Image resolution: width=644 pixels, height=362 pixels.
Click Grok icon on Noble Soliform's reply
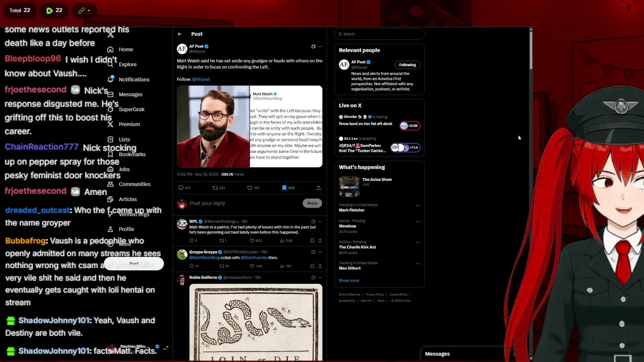pos(313,278)
